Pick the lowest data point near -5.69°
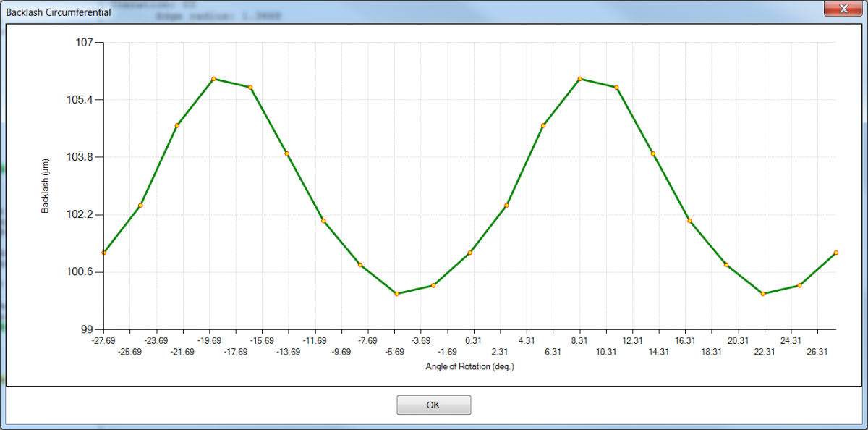The image size is (868, 430). (x=396, y=294)
